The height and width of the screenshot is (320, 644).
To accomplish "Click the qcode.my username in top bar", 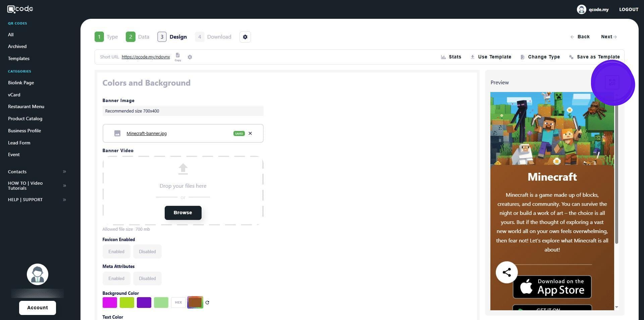I will (598, 9).
